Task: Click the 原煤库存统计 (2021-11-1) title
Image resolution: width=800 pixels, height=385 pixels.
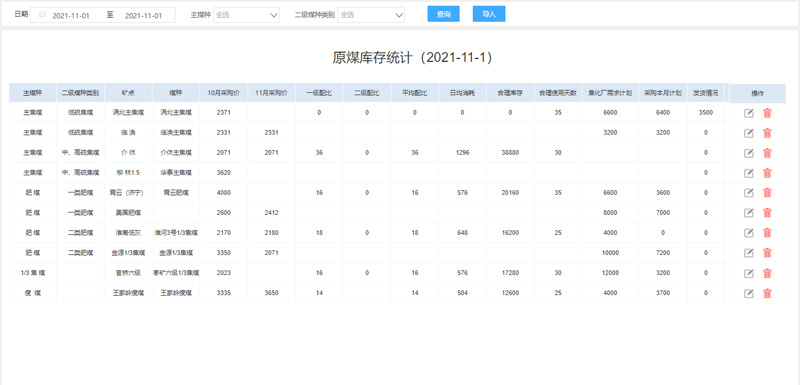Action: [x=413, y=58]
